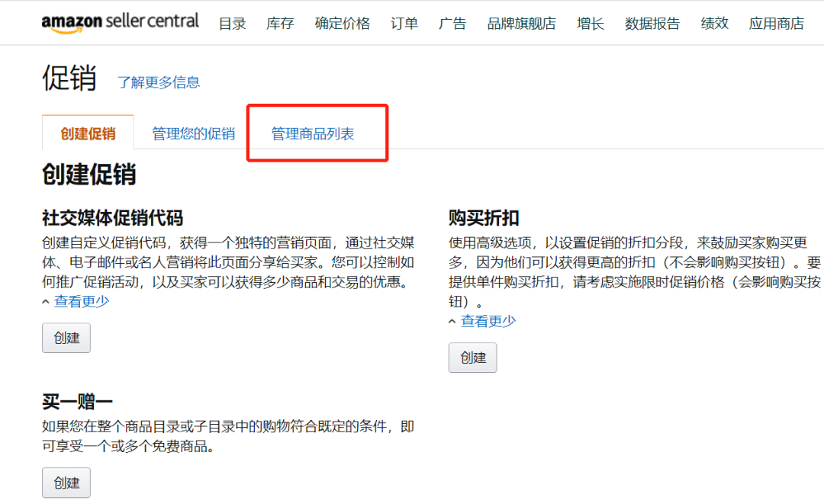Click 创建 for 买一赠一
The width and height of the screenshot is (824, 504).
66,482
